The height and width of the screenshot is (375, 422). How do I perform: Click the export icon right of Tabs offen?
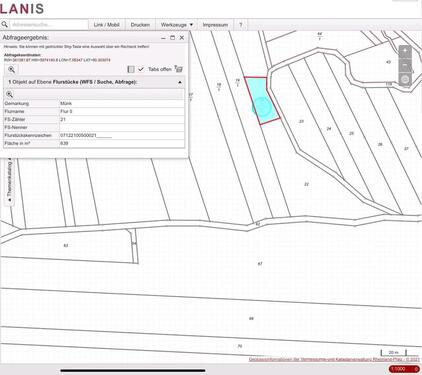[x=178, y=69]
